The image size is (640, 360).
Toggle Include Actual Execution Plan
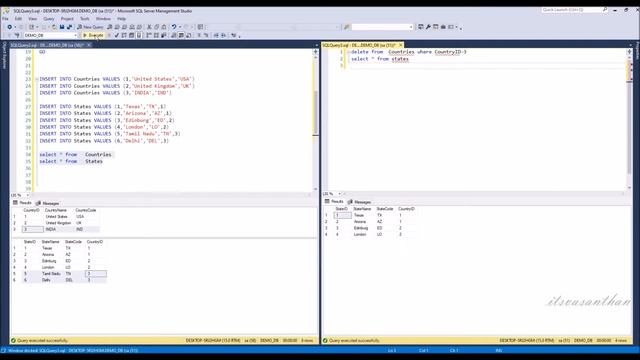click(149, 36)
